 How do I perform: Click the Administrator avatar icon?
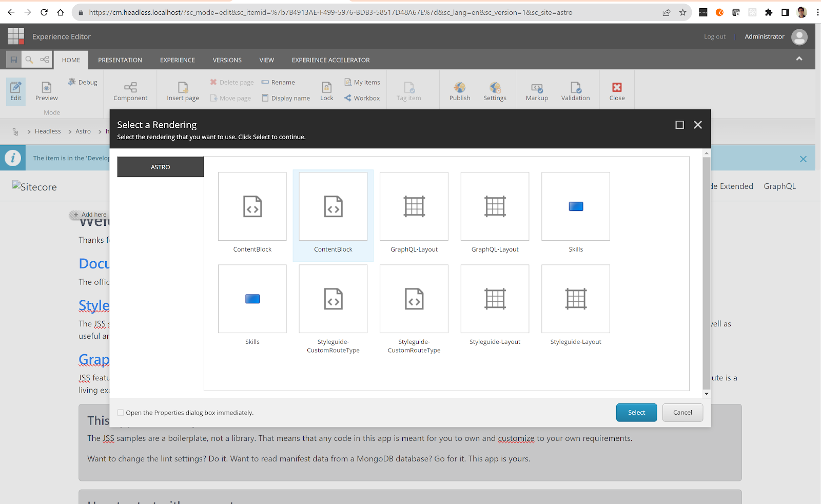tap(799, 36)
